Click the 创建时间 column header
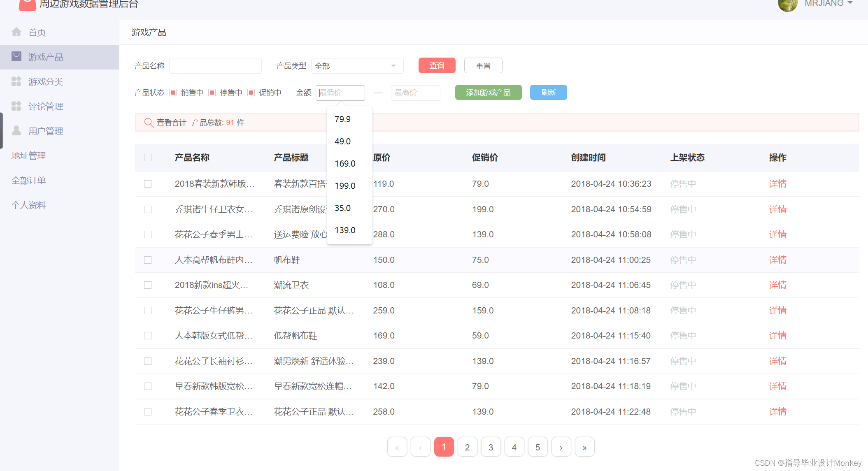868x471 pixels. (588, 158)
